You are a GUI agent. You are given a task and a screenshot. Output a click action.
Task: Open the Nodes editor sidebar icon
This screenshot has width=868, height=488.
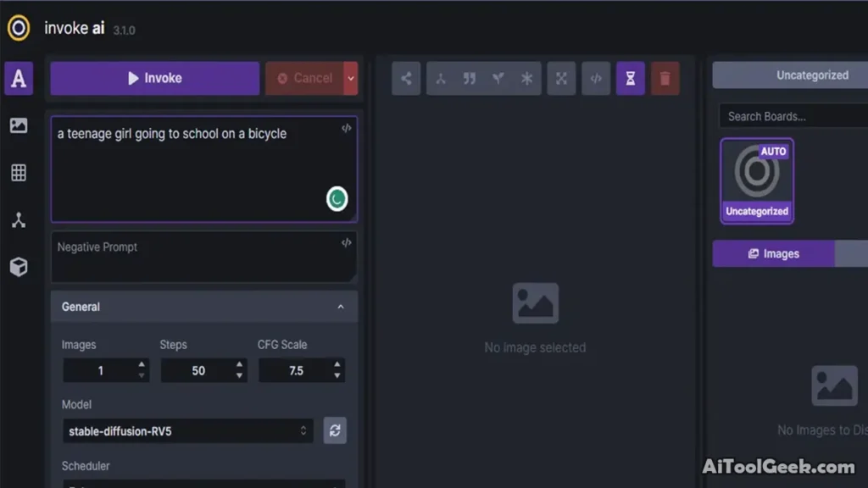point(19,220)
